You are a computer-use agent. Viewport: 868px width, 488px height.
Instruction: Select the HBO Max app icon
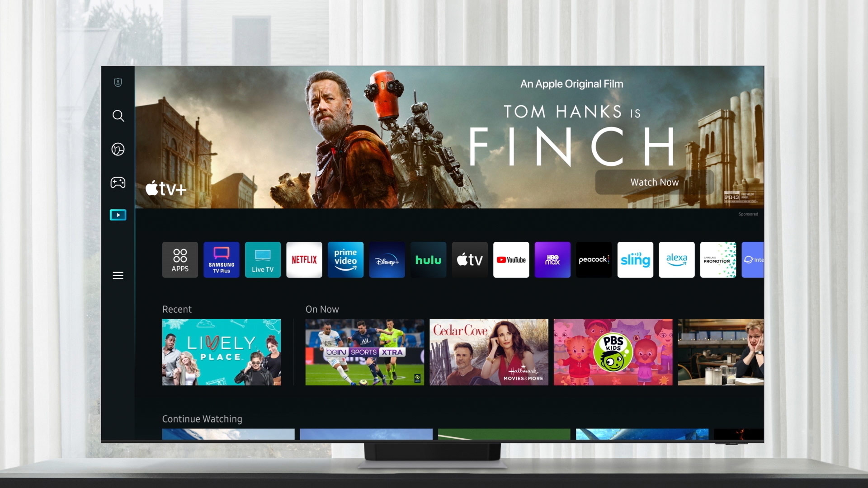(552, 259)
